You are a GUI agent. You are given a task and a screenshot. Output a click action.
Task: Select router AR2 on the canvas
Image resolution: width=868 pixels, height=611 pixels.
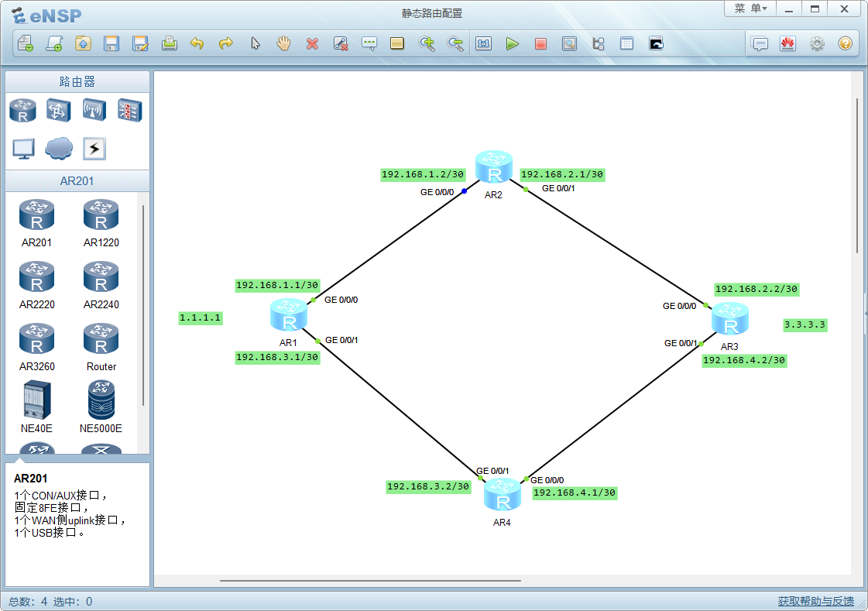494,166
